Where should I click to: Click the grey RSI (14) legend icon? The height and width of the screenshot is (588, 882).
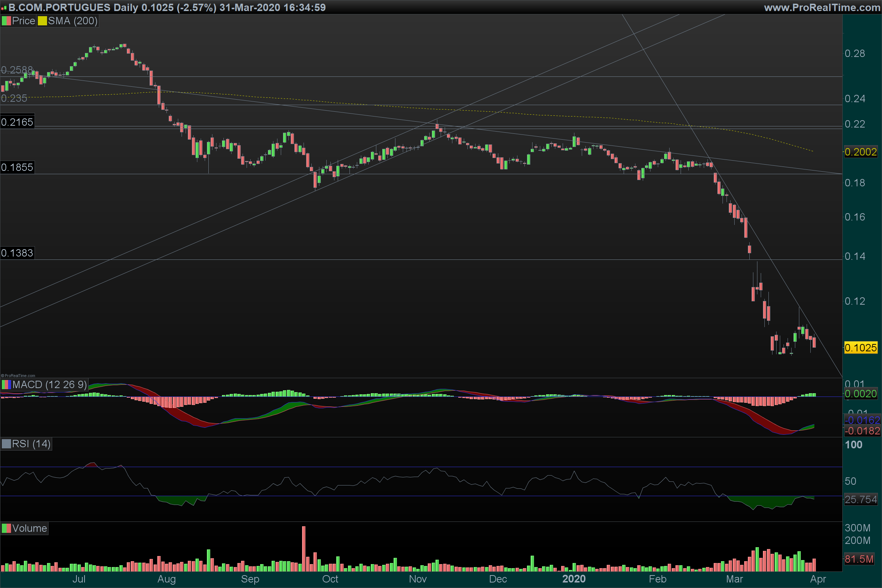[6, 444]
